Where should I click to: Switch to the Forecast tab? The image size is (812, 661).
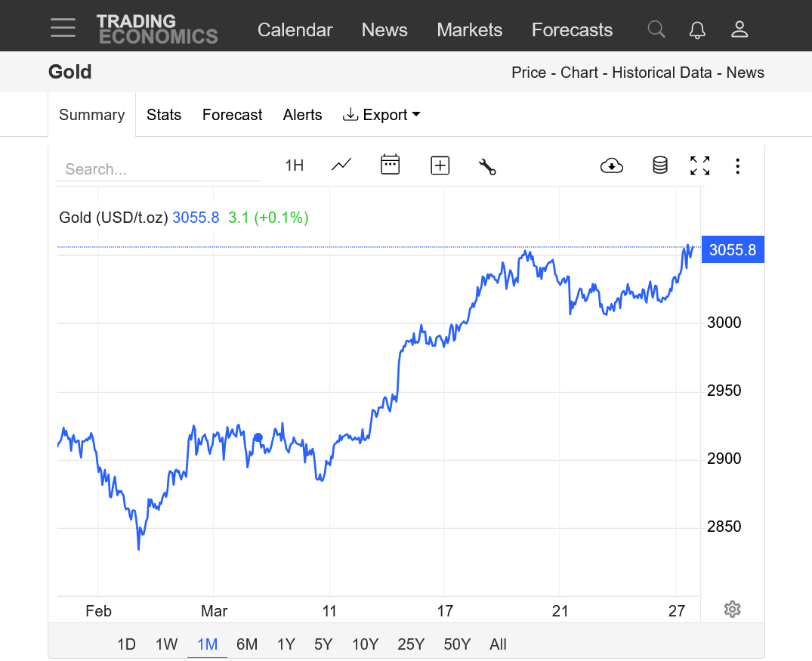(232, 115)
